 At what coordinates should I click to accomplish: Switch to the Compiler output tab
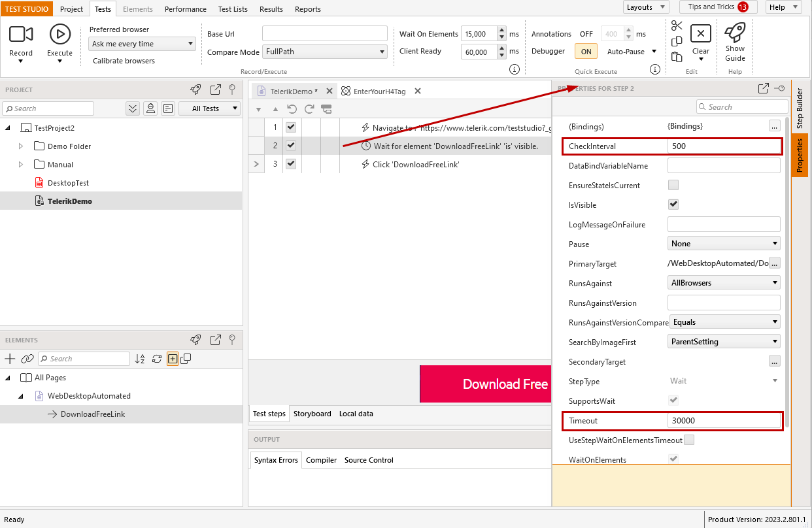321,460
